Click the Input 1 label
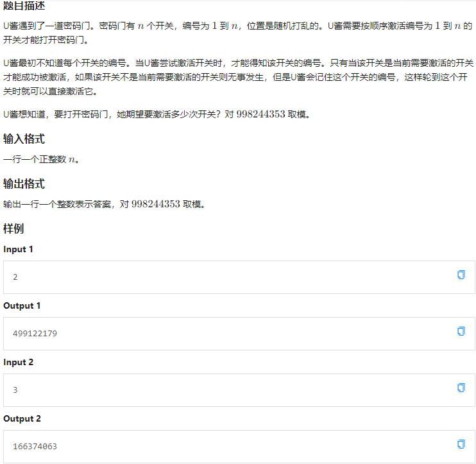Image resolution: width=476 pixels, height=464 pixels. point(19,249)
